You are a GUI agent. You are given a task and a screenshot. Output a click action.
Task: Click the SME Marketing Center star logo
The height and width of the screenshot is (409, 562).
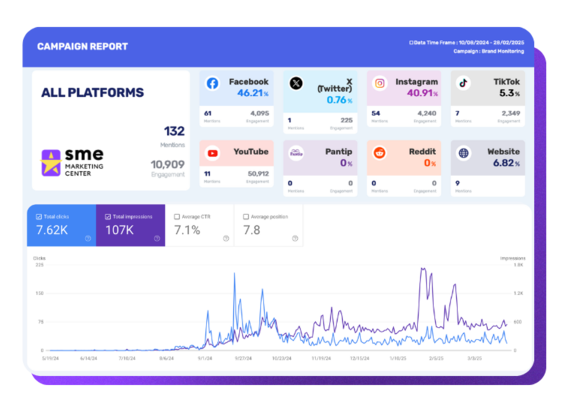[51, 163]
